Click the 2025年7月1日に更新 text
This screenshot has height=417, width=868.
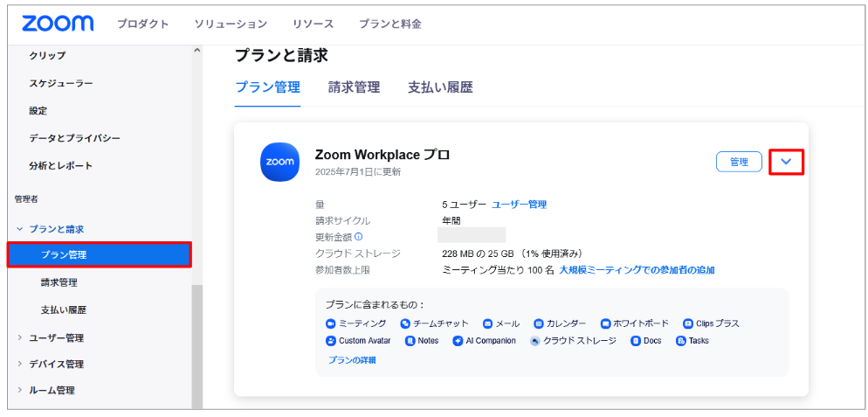(358, 172)
